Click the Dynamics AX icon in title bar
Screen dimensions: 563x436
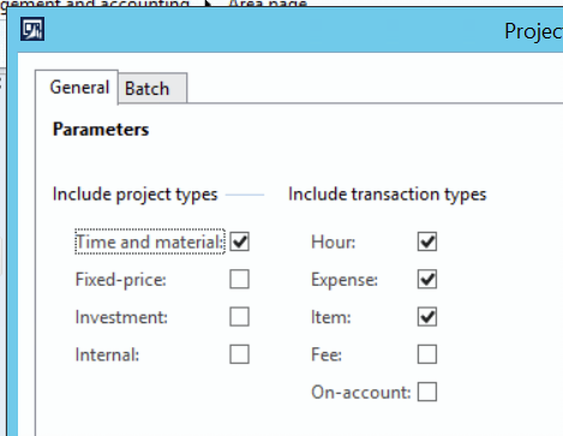(32, 29)
